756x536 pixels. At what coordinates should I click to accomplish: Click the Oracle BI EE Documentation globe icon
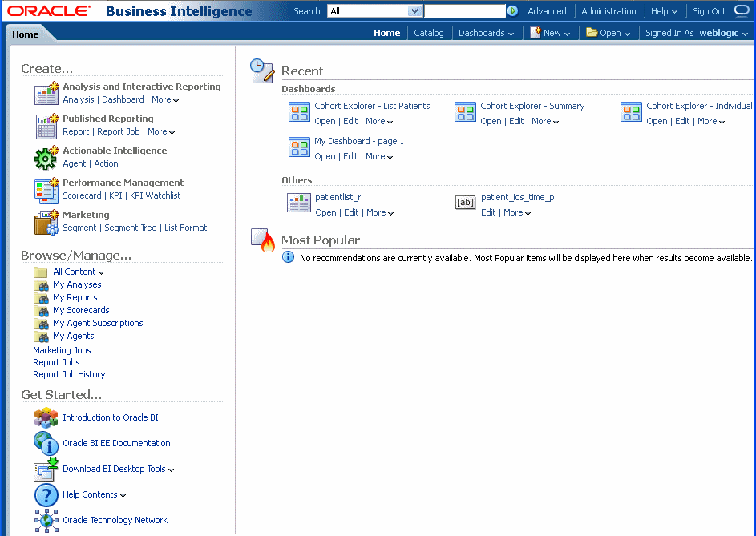(x=46, y=443)
